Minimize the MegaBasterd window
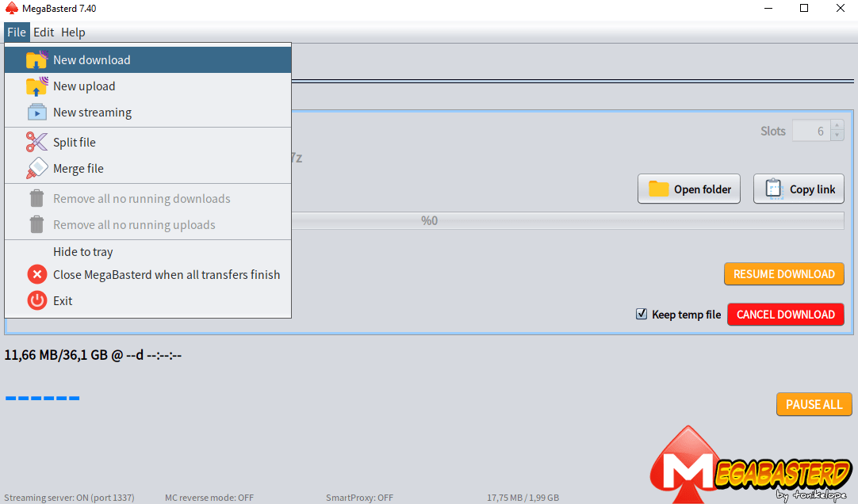858x504 pixels. (x=768, y=8)
